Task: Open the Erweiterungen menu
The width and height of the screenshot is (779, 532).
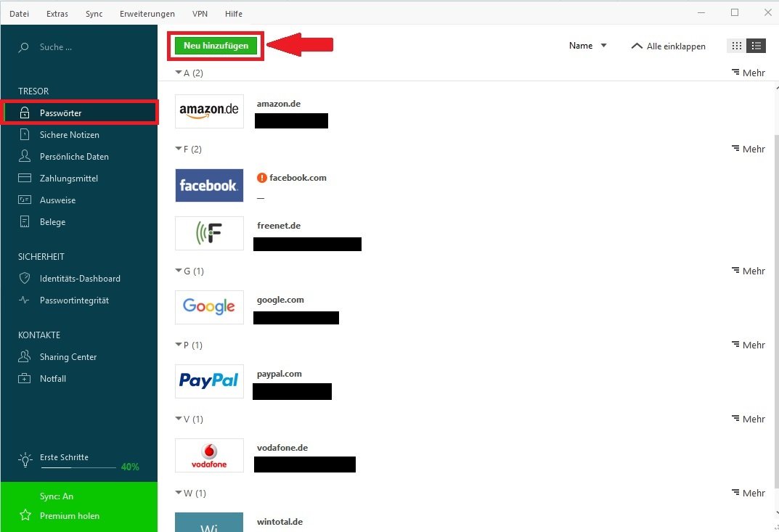Action: tap(147, 14)
